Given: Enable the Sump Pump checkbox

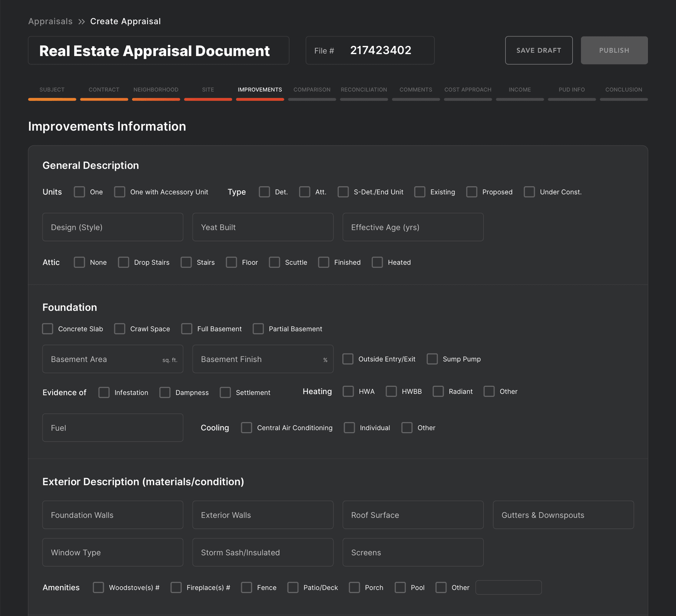Looking at the screenshot, I should [432, 359].
